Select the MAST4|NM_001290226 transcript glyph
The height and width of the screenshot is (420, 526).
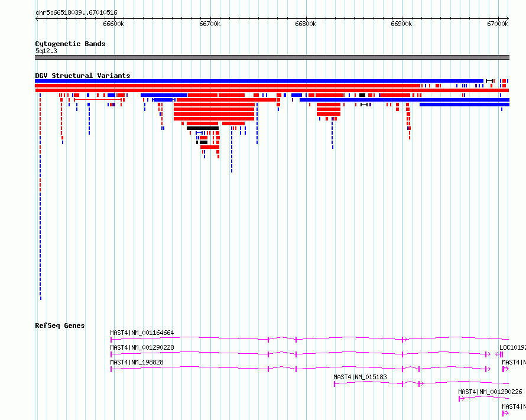483,398
